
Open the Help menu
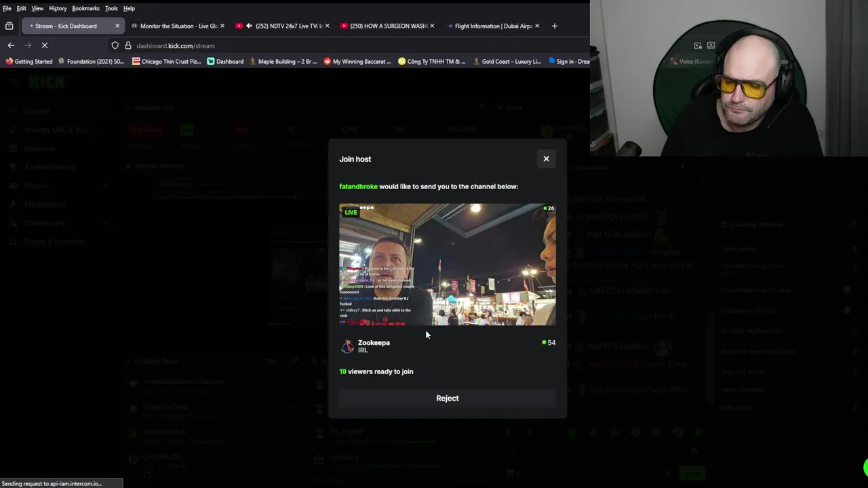(x=129, y=8)
